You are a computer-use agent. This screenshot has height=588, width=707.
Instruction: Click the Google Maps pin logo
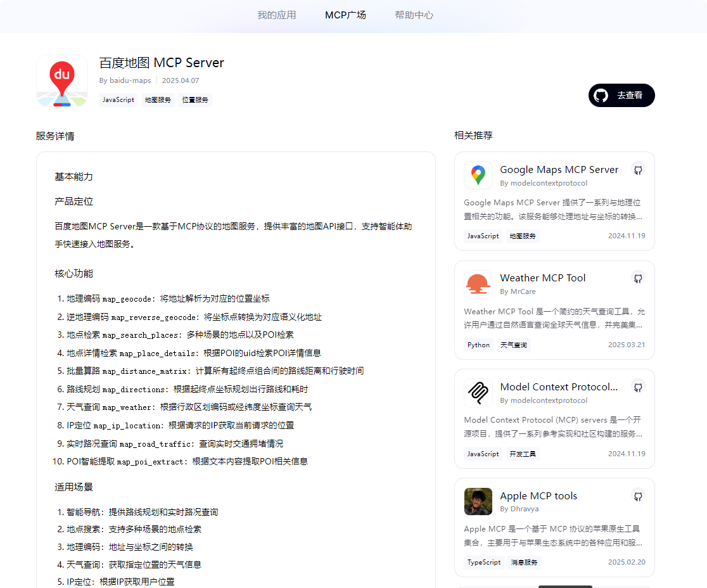[x=478, y=176]
